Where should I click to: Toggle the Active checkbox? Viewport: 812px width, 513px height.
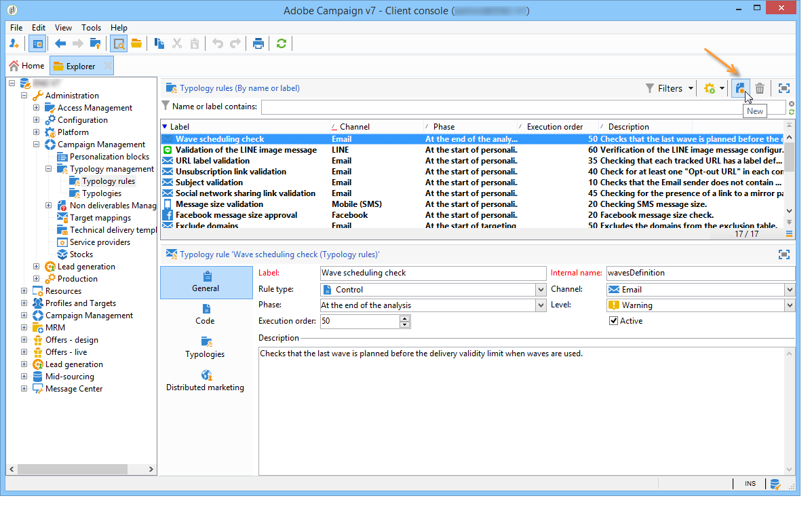[614, 321]
